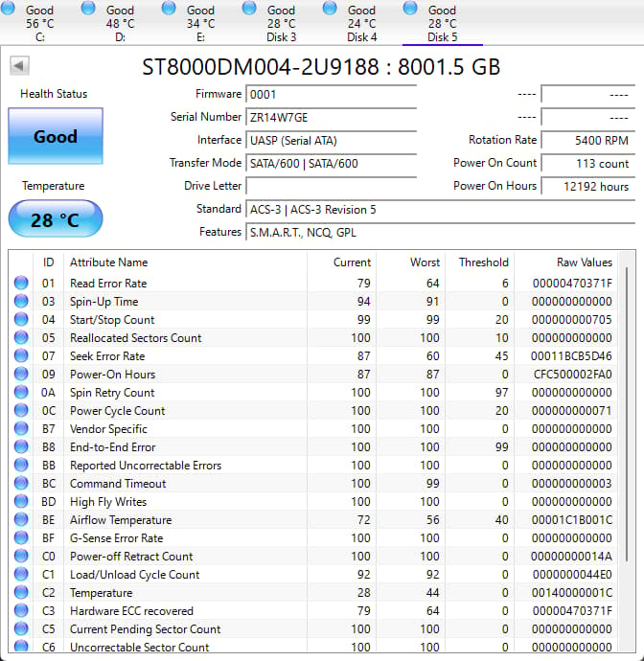644x661 pixels.
Task: Click status orb for Current Pending Sector Count
Action: pos(21,628)
